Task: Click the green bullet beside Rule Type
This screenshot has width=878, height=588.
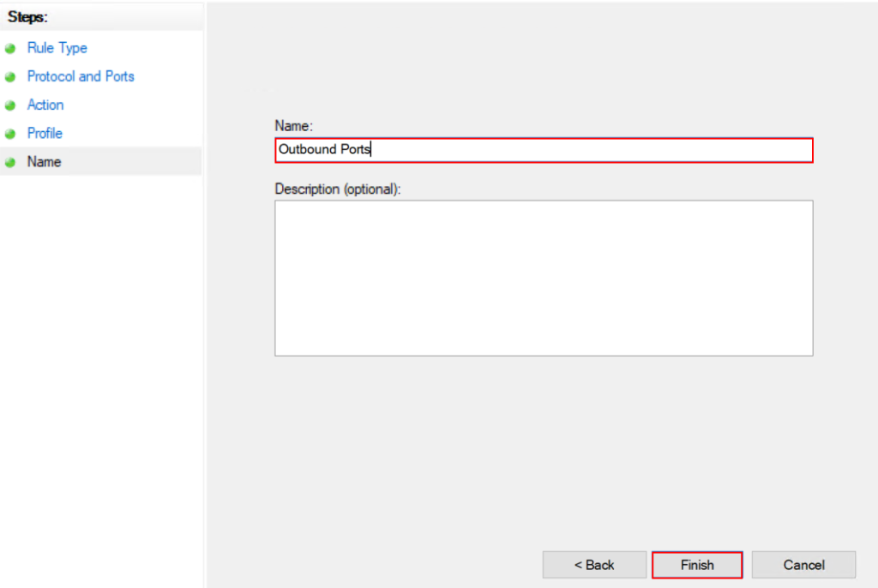Action: pyautogui.click(x=10, y=49)
